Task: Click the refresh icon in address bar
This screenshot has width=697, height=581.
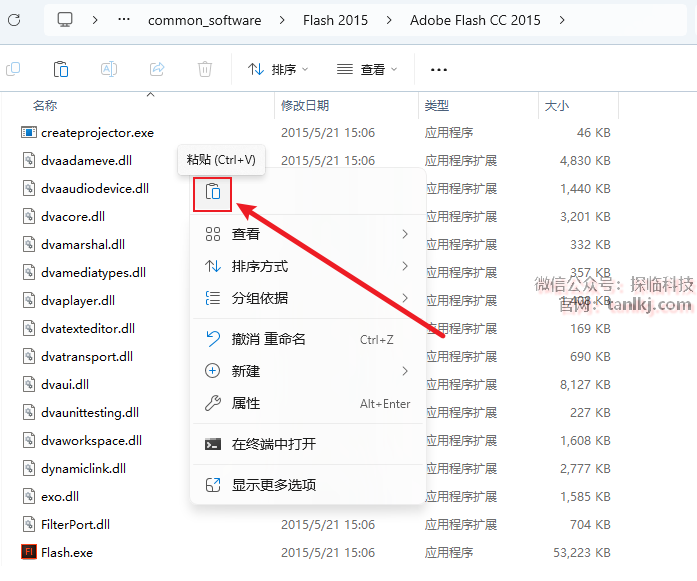Action: pyautogui.click(x=14, y=20)
